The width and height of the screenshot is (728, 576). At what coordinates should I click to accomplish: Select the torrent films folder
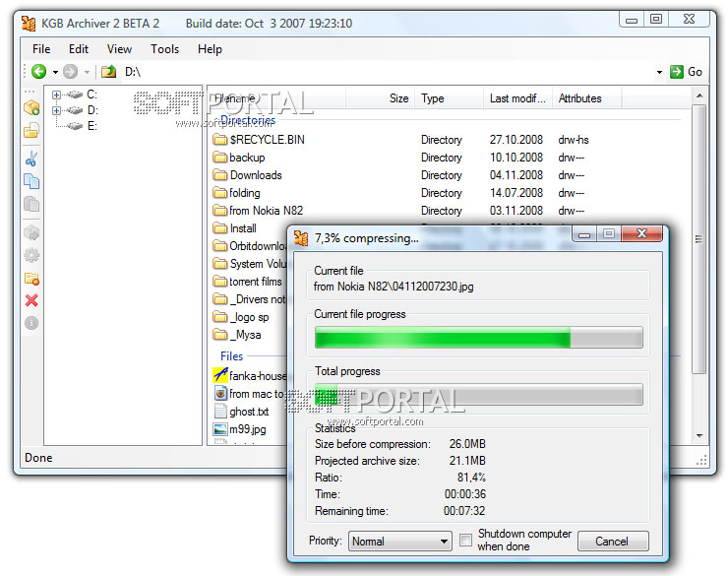[x=248, y=282]
